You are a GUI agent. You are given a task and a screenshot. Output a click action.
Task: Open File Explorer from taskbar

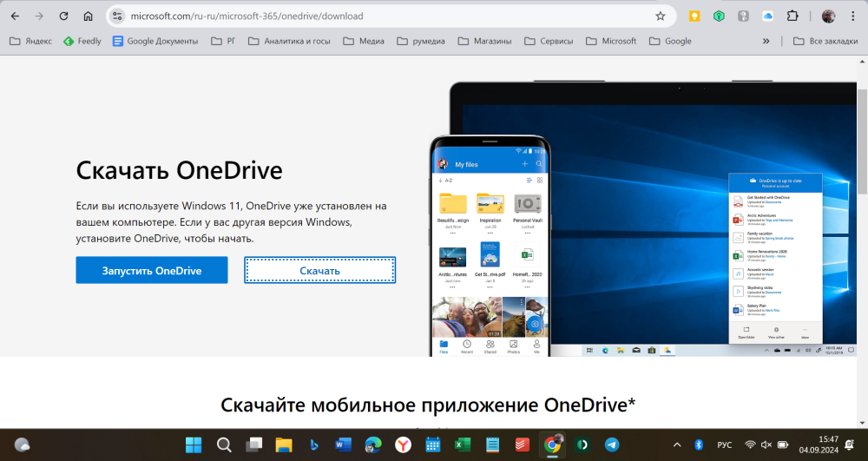pos(284,445)
